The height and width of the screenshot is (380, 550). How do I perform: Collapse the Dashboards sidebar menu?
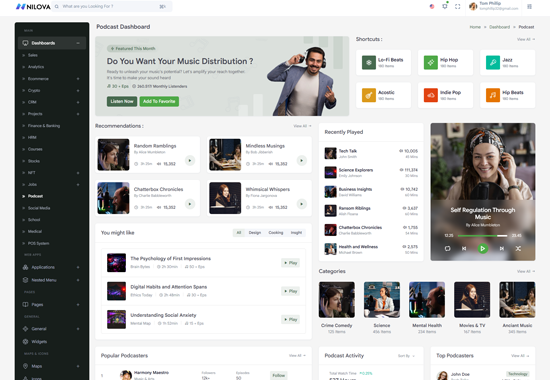point(78,43)
